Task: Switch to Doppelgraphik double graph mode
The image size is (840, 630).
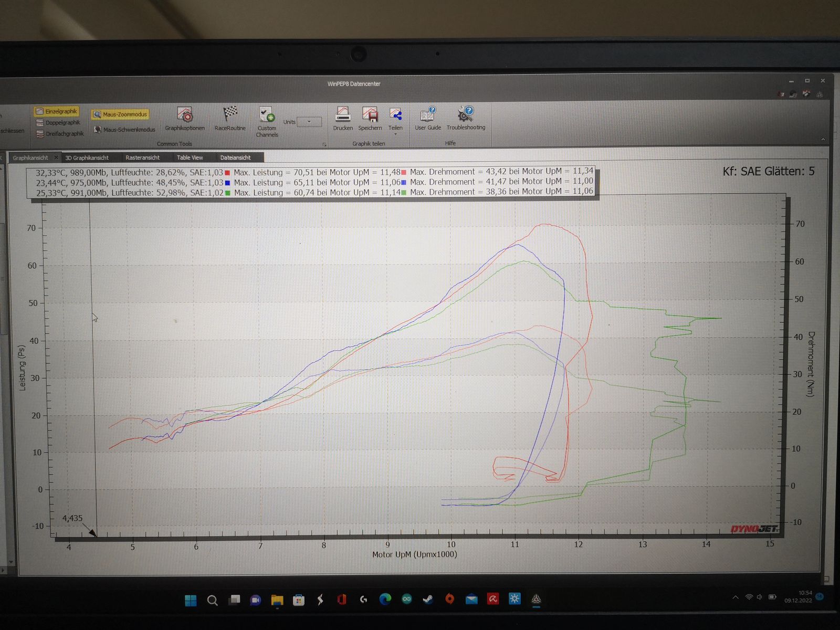Action: (x=58, y=123)
